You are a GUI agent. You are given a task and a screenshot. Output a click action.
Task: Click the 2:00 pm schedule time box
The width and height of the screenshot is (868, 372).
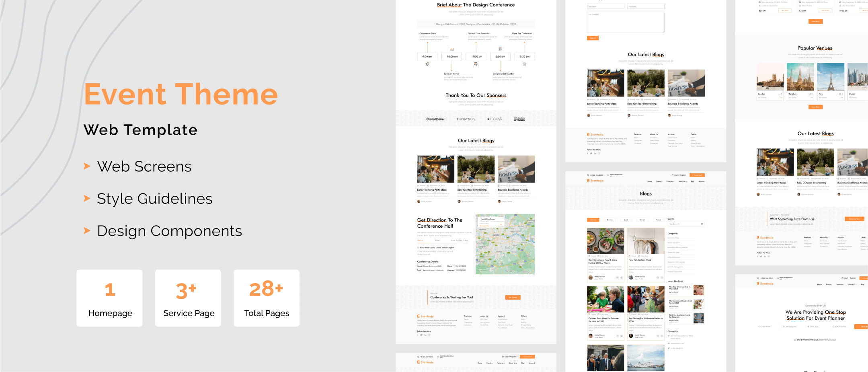(x=501, y=57)
